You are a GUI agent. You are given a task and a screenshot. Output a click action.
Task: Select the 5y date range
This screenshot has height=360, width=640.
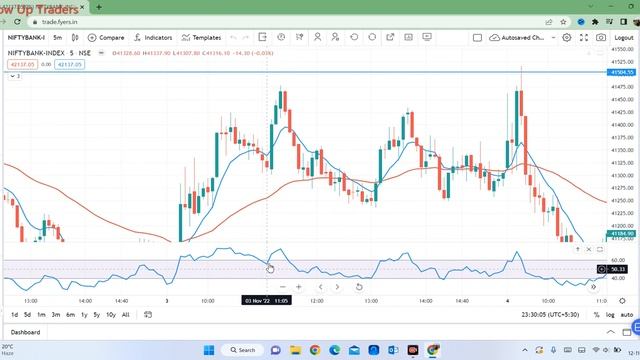click(x=97, y=315)
